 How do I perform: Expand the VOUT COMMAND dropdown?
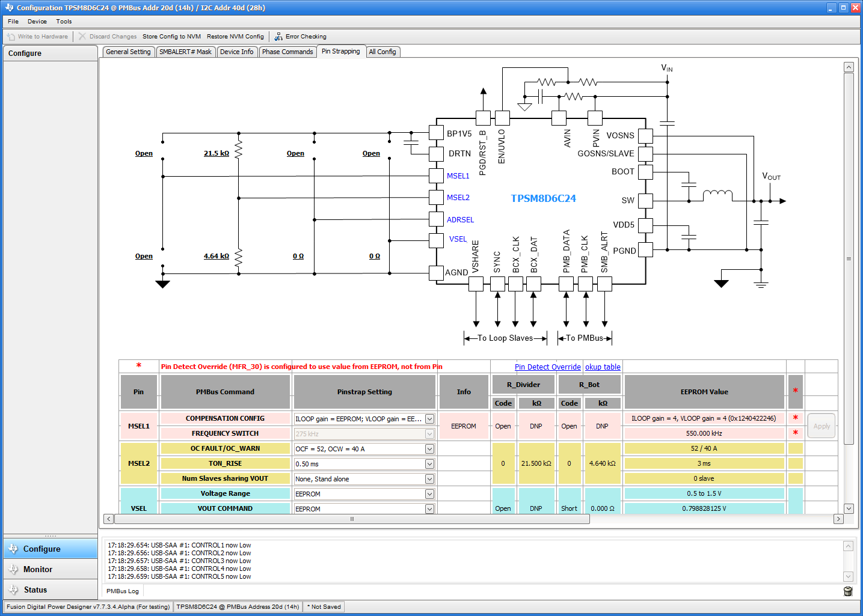pos(429,508)
